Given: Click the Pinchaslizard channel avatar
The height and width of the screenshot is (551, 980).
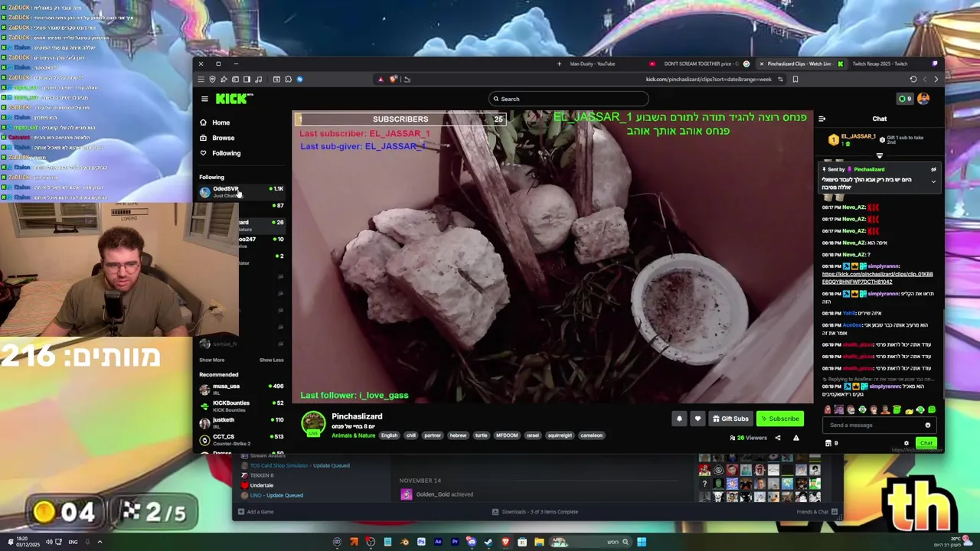Looking at the screenshot, I should pyautogui.click(x=313, y=423).
